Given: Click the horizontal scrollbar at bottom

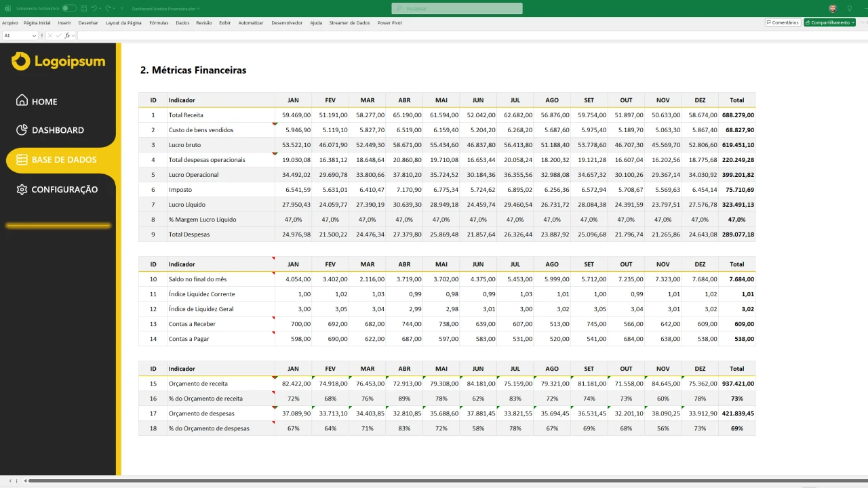Looking at the screenshot, I should (434, 481).
